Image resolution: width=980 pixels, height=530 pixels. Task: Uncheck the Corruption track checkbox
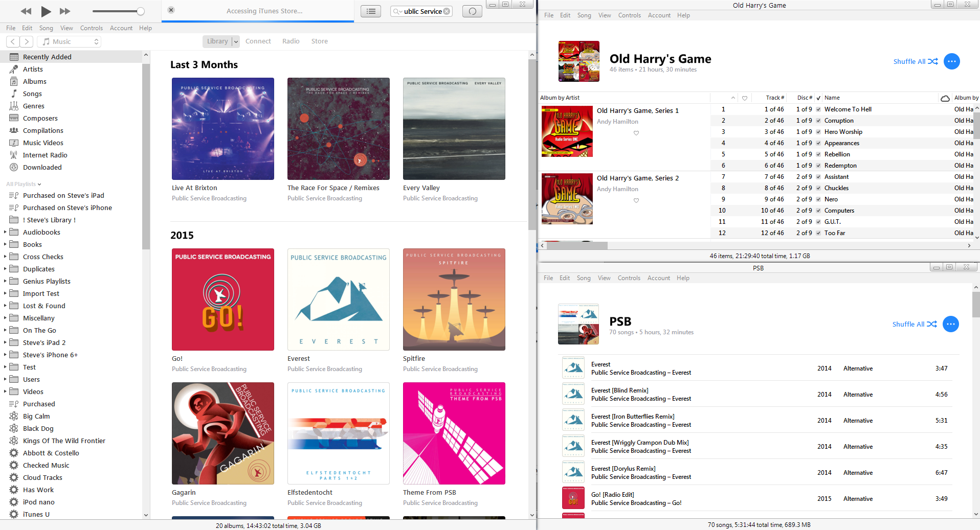[818, 121]
